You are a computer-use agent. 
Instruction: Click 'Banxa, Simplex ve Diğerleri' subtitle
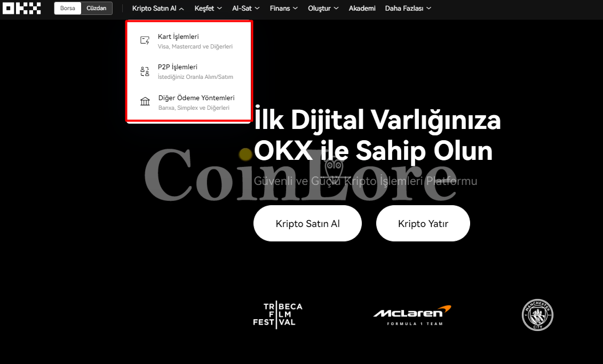pyautogui.click(x=194, y=108)
